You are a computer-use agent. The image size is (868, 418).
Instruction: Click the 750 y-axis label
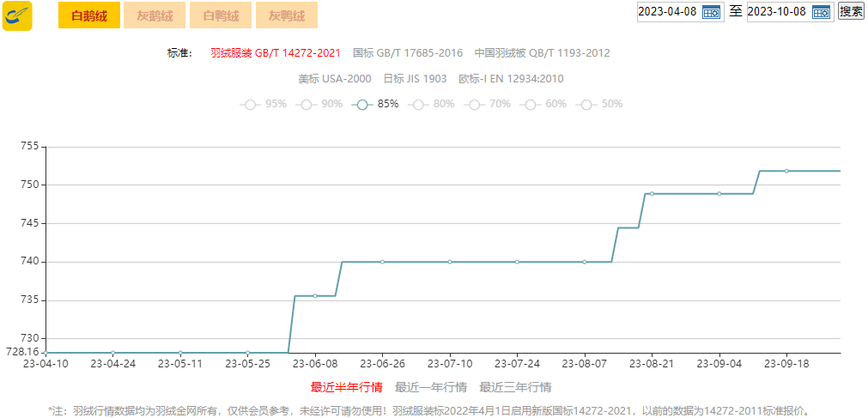pos(30,185)
